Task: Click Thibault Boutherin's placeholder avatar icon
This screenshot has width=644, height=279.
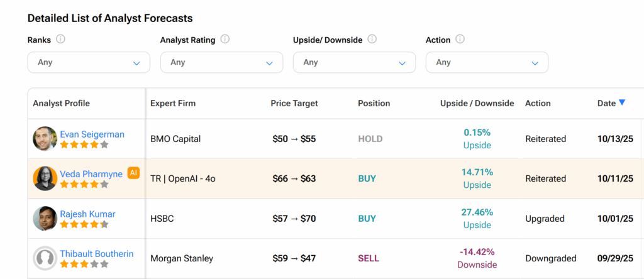Action: 45,258
